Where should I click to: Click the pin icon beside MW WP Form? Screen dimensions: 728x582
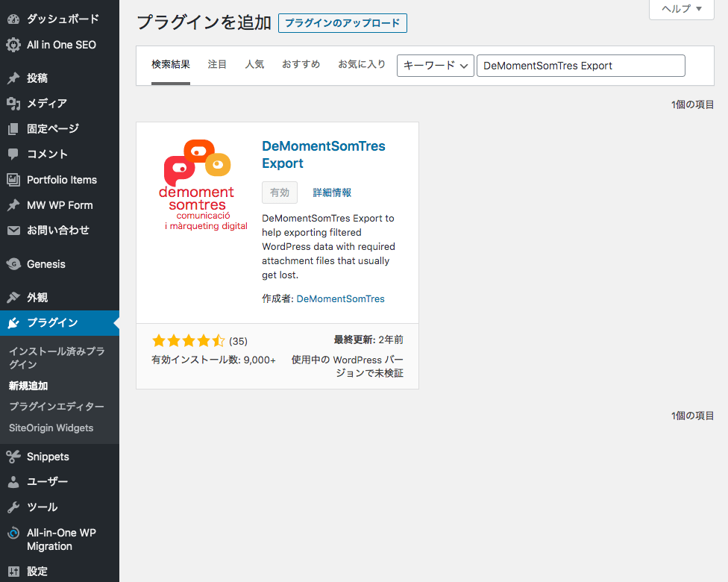(x=13, y=205)
